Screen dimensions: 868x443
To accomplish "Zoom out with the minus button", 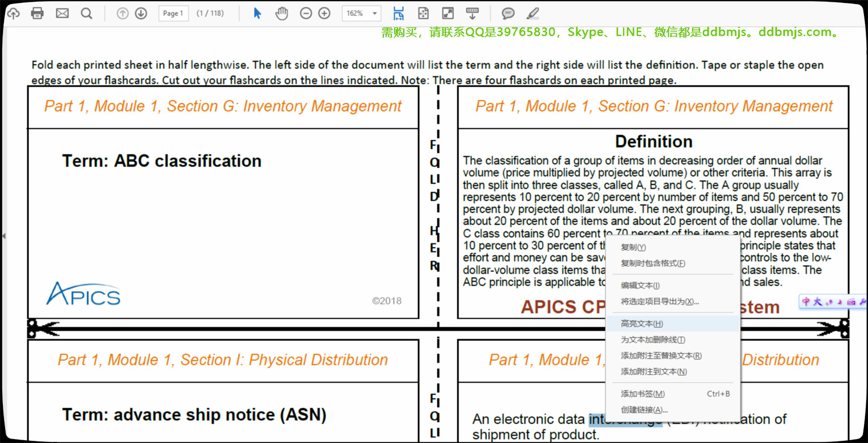I will pos(306,13).
